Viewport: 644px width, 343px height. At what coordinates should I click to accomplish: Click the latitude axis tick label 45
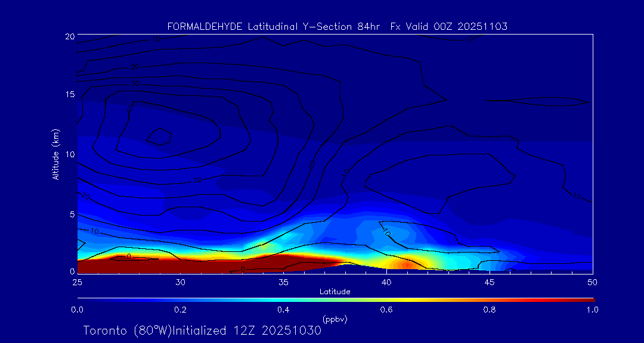[490, 282]
